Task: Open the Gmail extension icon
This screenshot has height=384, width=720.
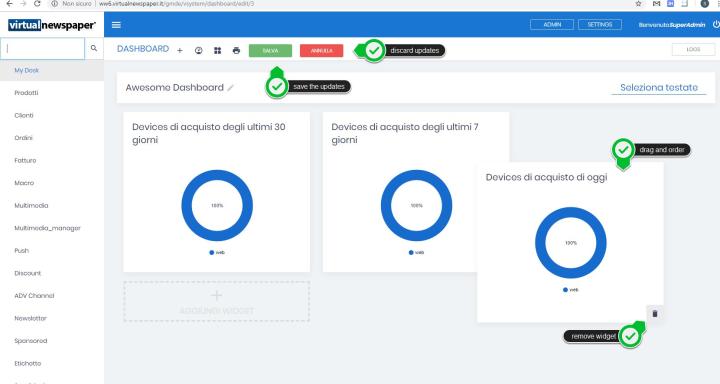Action: click(656, 3)
